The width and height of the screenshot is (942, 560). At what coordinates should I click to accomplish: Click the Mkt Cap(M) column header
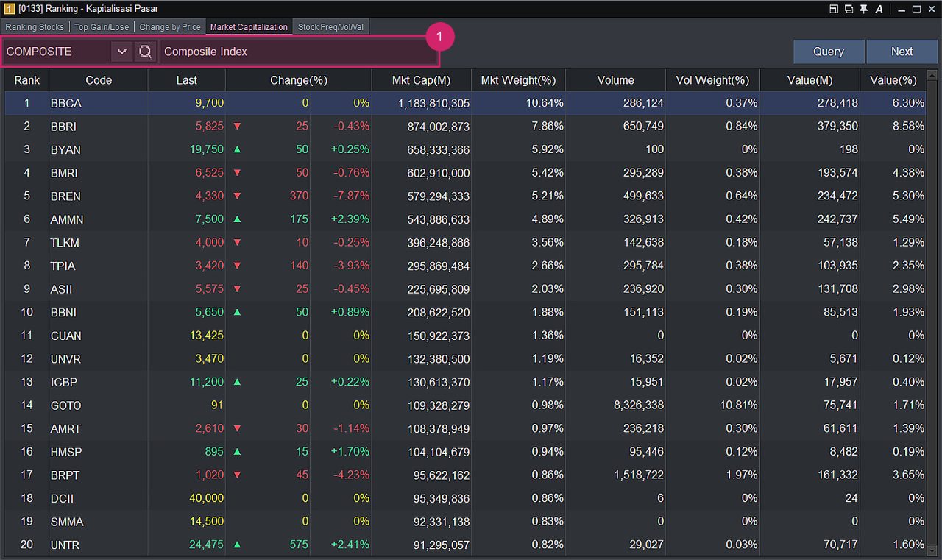click(421, 80)
